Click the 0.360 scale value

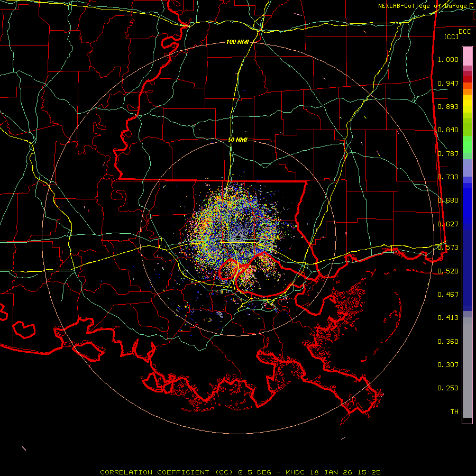click(448, 342)
